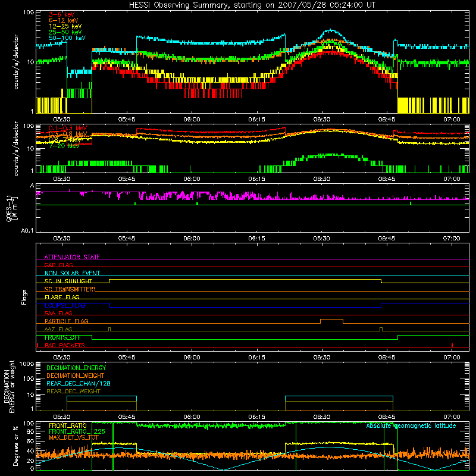
Task: Select the 0.1-0.3 MeV legend label
Action: pos(68,128)
